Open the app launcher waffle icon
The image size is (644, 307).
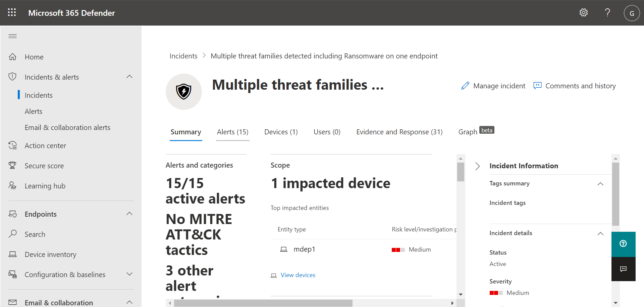pyautogui.click(x=12, y=13)
